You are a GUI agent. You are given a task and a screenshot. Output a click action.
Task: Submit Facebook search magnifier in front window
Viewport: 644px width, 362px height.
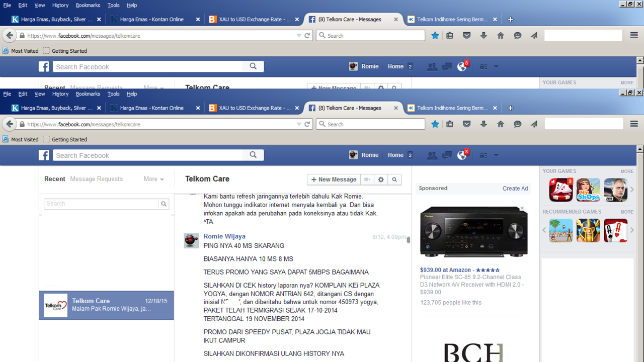coord(253,155)
